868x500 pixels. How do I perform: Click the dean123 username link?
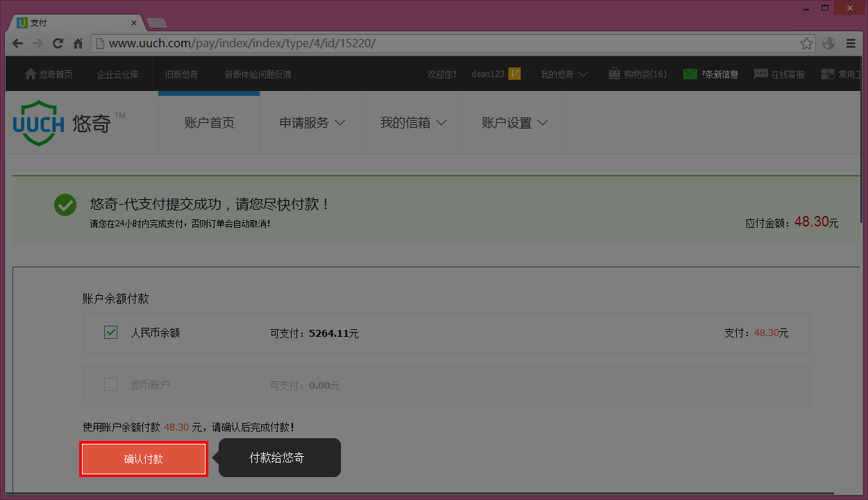coord(487,74)
